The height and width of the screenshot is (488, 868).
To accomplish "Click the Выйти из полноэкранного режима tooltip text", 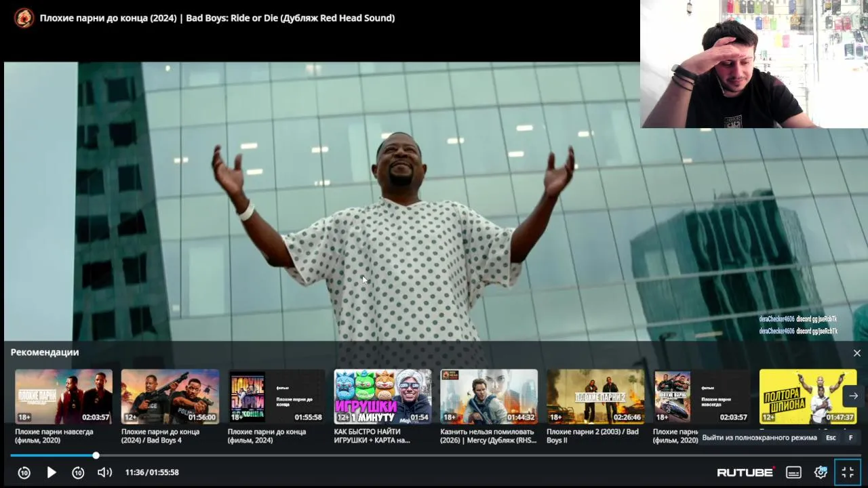I will click(x=759, y=438).
